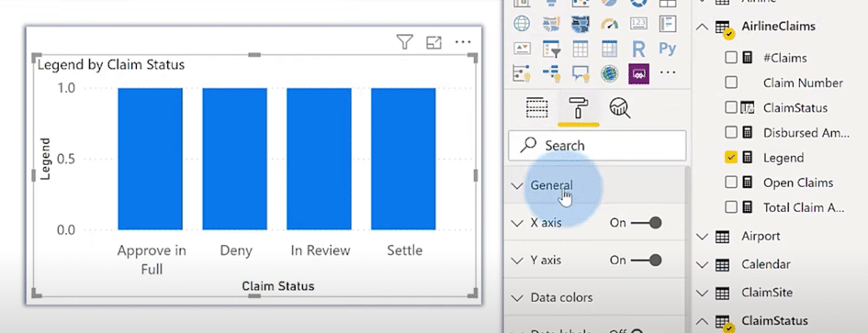The height and width of the screenshot is (333, 868).
Task: Open focus mode for the chart
Action: (x=434, y=42)
